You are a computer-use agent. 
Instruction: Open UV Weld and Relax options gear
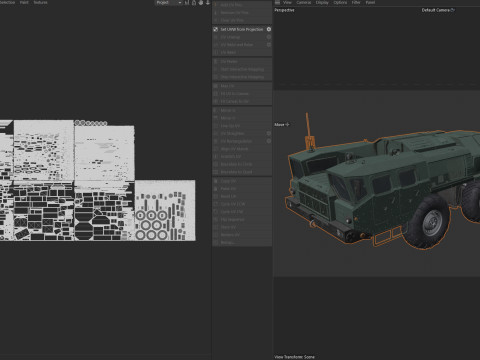point(269,45)
